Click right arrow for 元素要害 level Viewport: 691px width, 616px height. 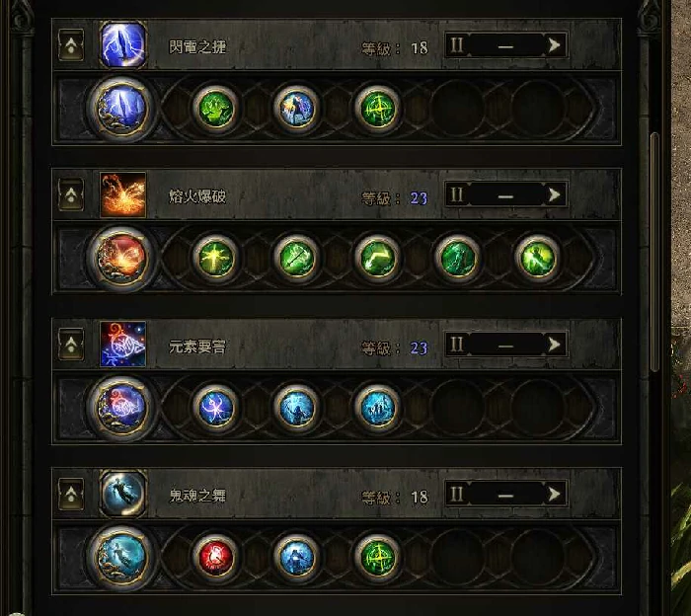point(554,345)
